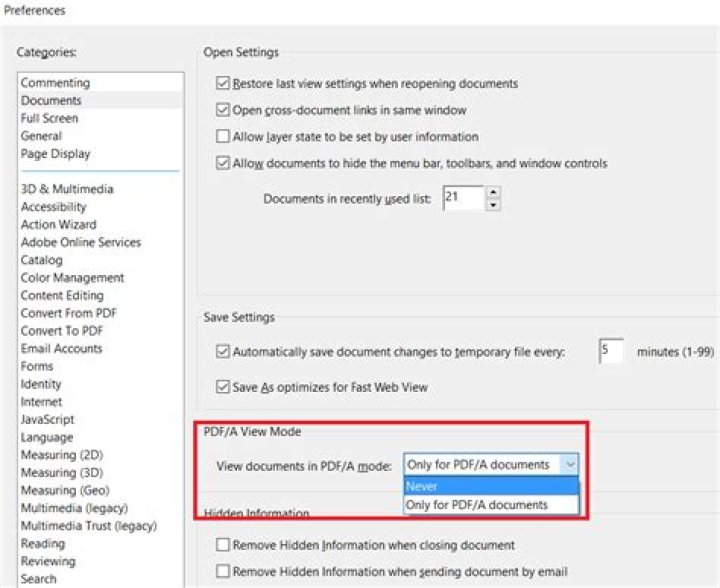This screenshot has width=720, height=588.
Task: Enable Remove Hidden Information when closing document
Action: pos(223,545)
